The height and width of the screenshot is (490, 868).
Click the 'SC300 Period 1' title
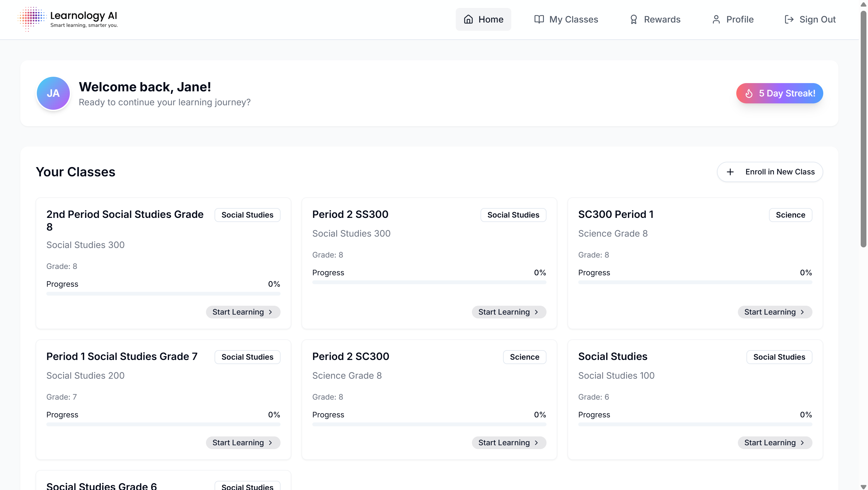(616, 214)
